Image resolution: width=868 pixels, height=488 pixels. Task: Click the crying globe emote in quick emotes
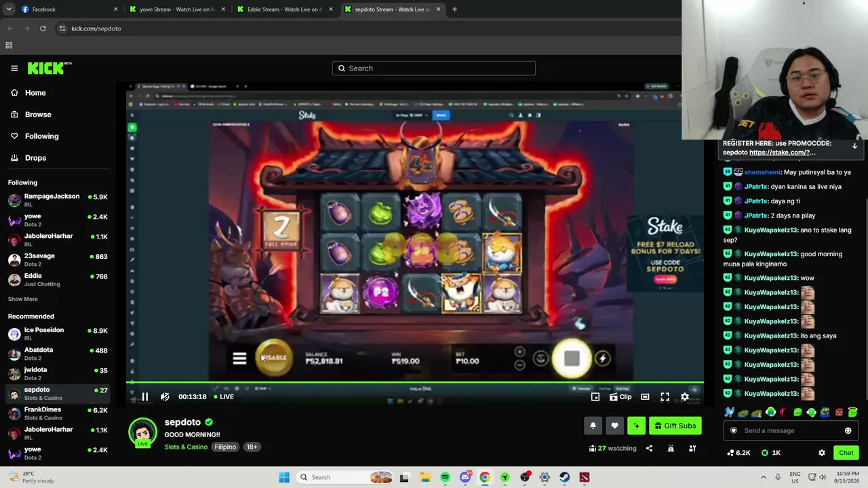coord(770,412)
